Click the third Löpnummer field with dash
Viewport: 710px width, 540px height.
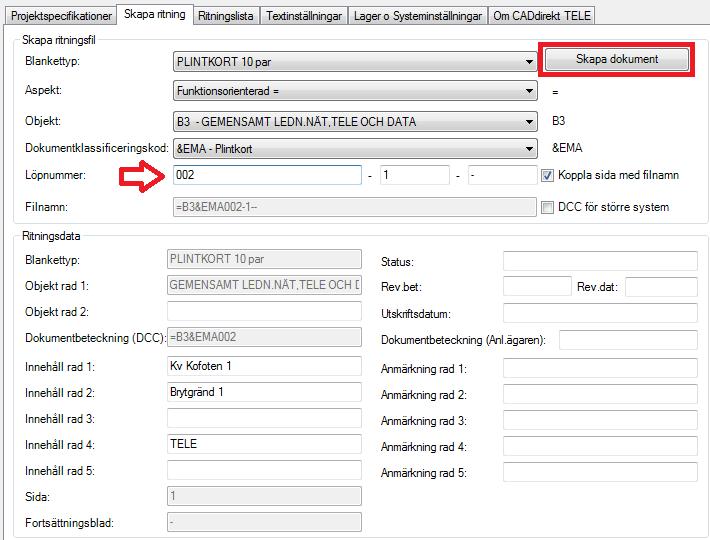click(x=503, y=175)
